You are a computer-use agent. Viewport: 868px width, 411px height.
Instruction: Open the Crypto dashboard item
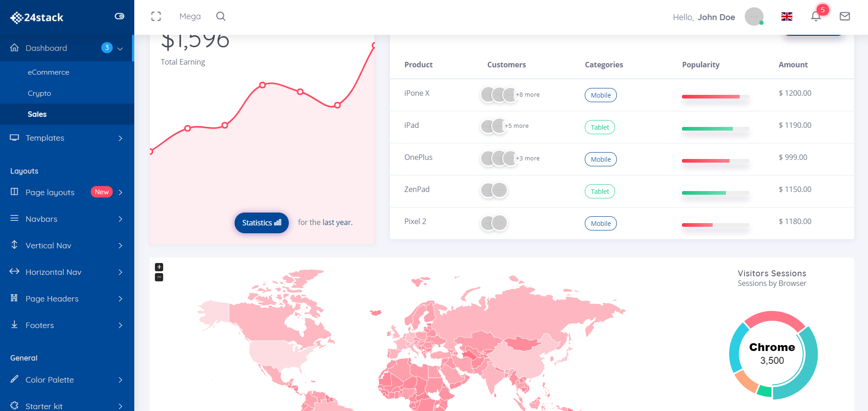click(x=39, y=93)
